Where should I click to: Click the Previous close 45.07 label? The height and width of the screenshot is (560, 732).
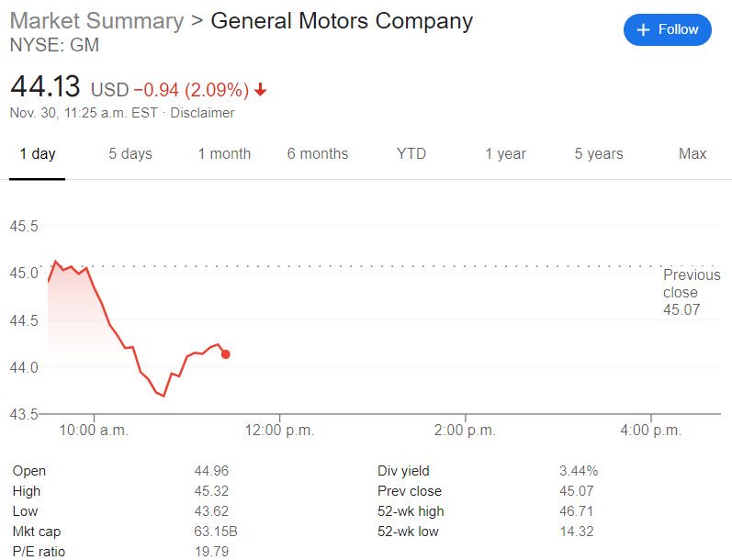[681, 293]
